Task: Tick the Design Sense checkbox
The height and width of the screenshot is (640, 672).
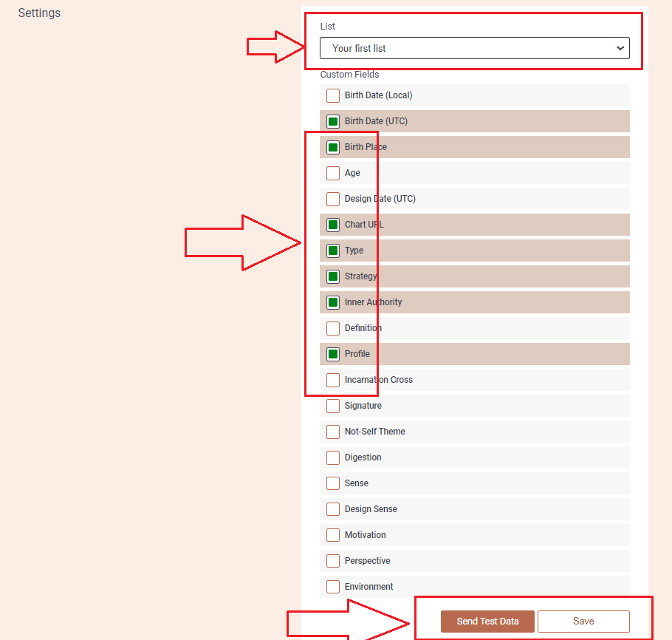Action: coord(333,509)
